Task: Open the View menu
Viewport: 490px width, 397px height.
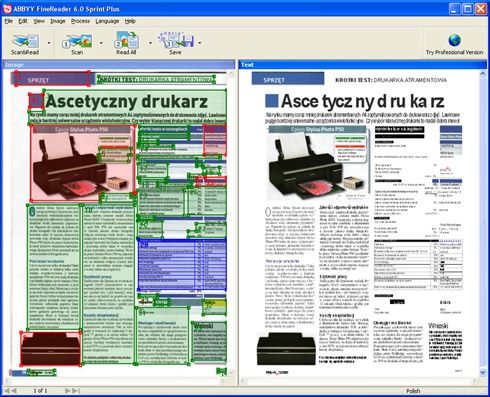Action: point(39,21)
